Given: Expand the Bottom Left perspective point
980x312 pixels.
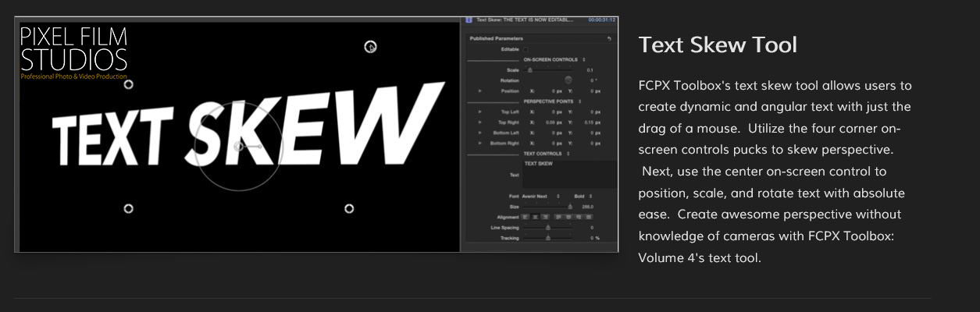Looking at the screenshot, I should [480, 133].
